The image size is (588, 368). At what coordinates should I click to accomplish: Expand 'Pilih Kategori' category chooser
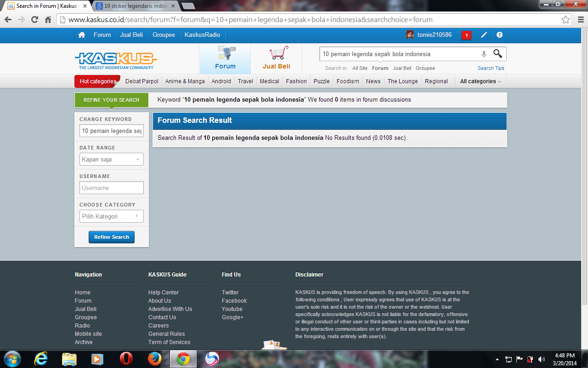point(112,216)
